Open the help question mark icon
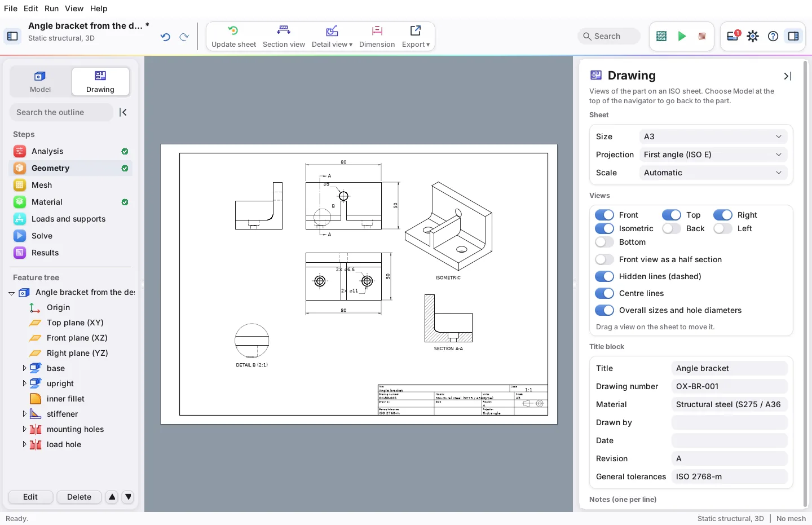812x525 pixels. click(x=773, y=36)
